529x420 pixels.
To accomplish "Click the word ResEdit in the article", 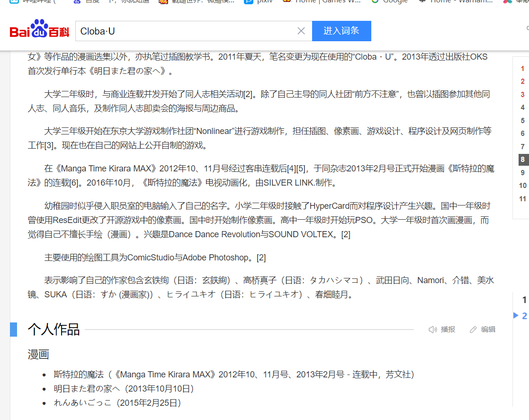I will point(67,220).
